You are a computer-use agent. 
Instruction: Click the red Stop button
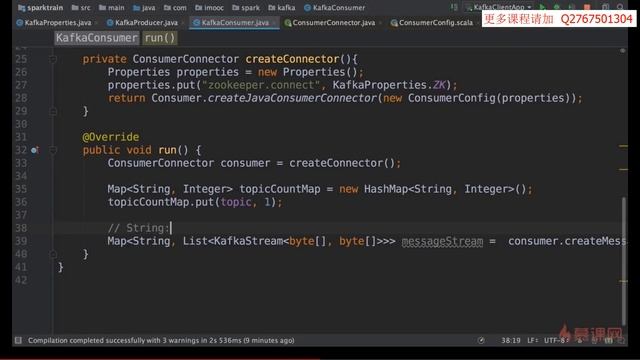coord(587,7)
